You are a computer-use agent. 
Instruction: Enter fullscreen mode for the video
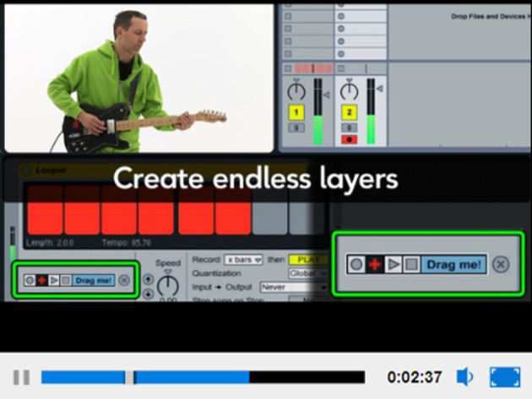[505, 377]
